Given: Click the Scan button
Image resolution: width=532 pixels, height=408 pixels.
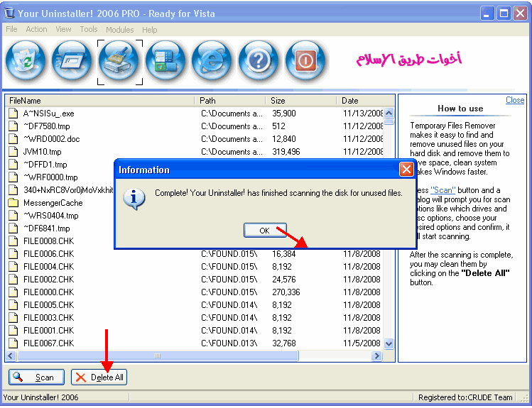Looking at the screenshot, I should (36, 377).
